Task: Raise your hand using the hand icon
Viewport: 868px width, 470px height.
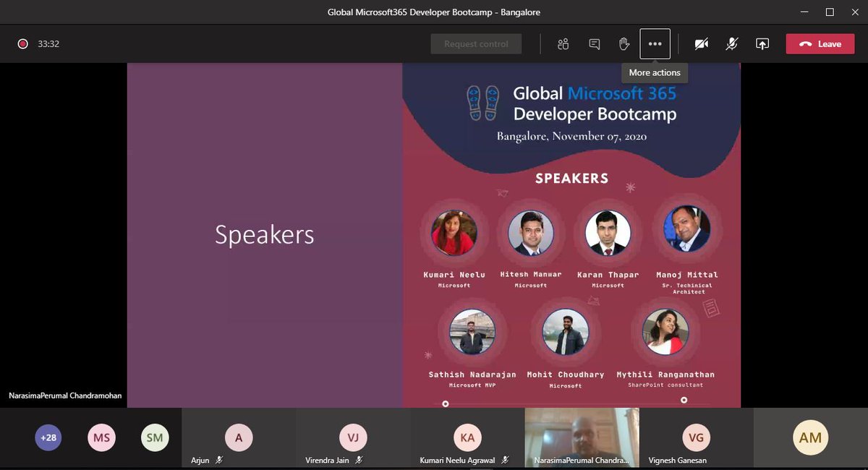Action: point(624,43)
